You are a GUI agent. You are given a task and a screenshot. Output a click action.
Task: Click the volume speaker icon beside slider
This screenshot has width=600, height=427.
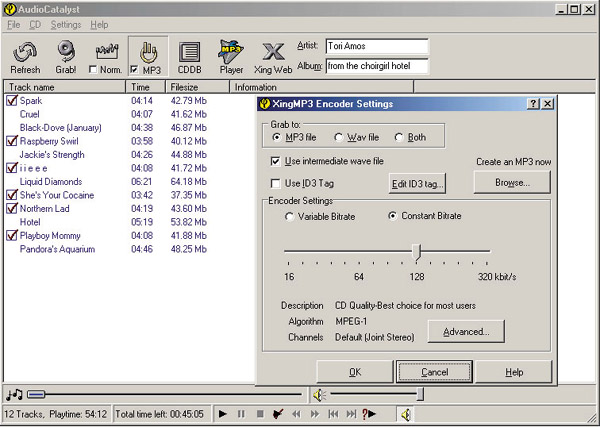click(x=319, y=395)
